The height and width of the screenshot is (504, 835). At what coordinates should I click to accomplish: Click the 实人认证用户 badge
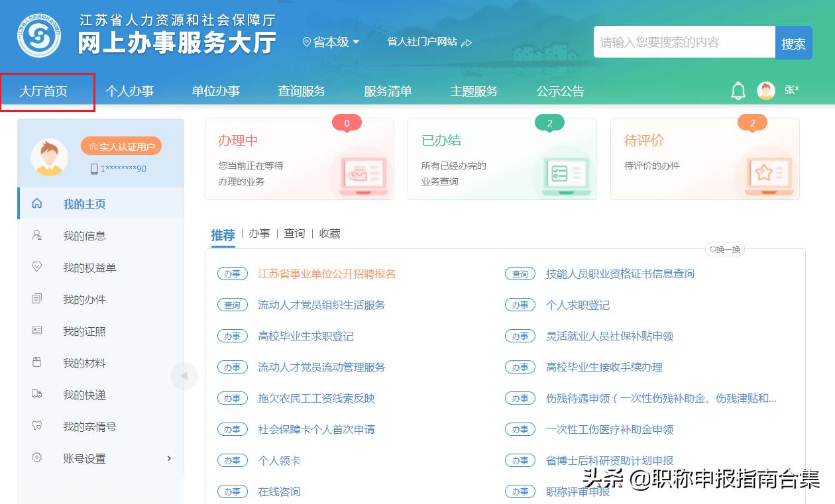coord(121,146)
